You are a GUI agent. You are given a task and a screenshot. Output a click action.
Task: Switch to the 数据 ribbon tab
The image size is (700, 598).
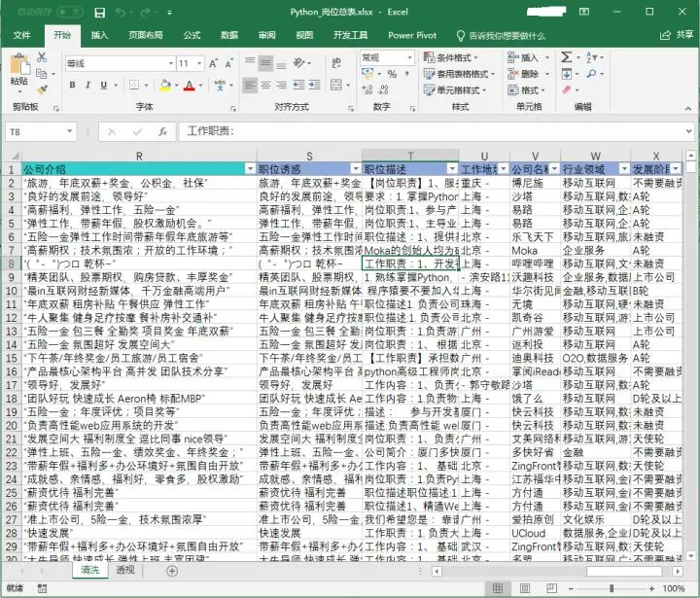(229, 35)
